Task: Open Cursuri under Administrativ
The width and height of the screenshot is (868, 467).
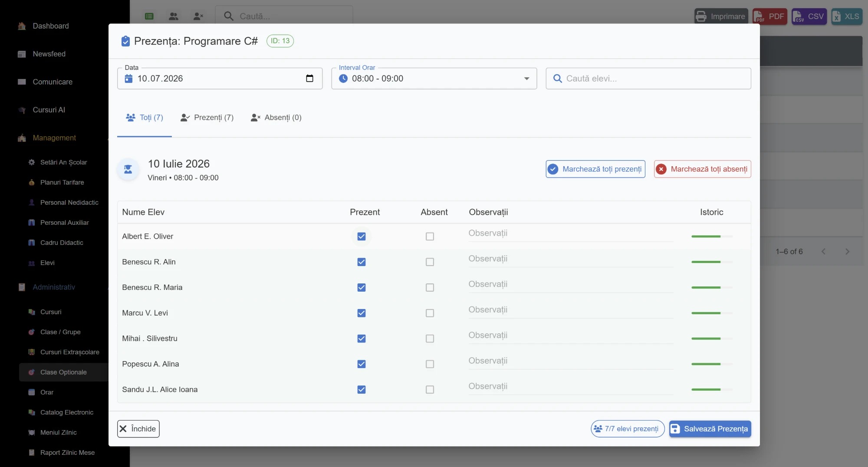Action: [x=51, y=312]
